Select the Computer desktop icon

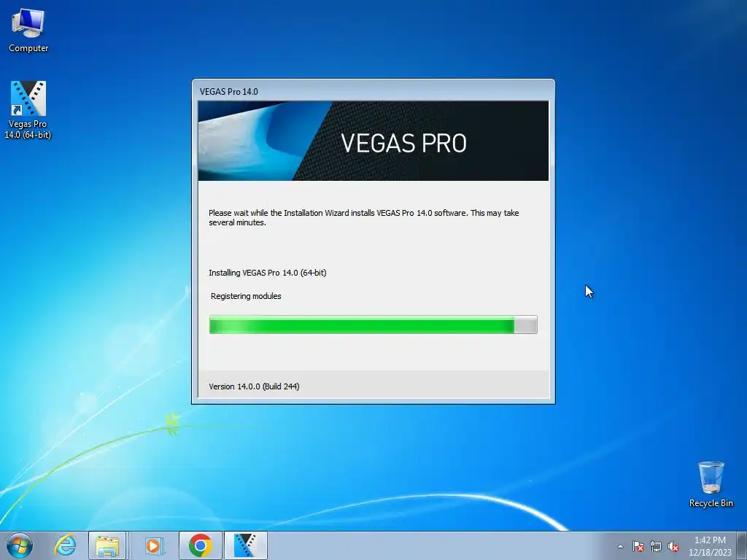(x=28, y=31)
